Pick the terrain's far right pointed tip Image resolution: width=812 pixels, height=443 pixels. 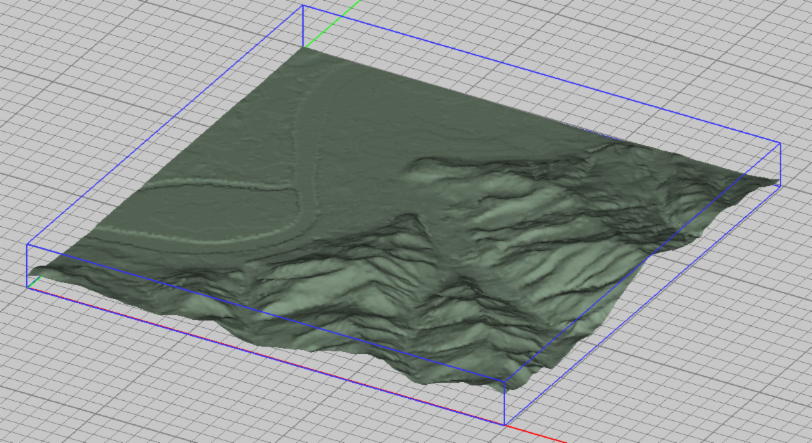click(775, 181)
